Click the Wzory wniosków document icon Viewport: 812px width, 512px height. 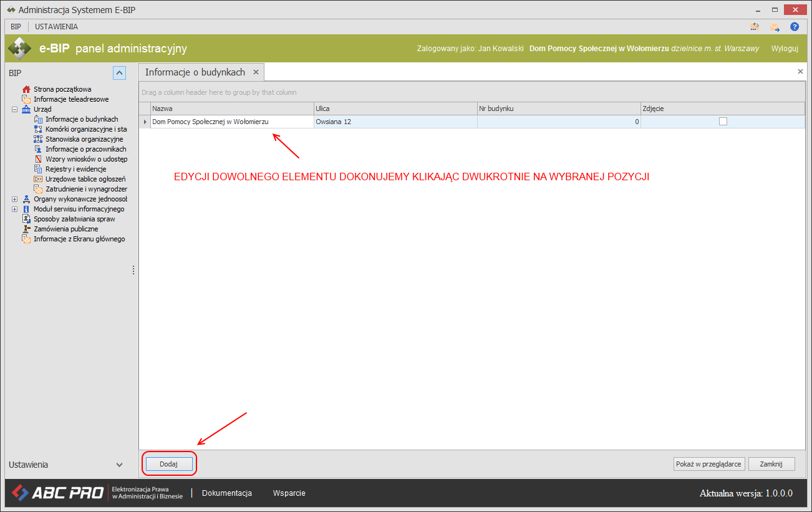pos(38,159)
